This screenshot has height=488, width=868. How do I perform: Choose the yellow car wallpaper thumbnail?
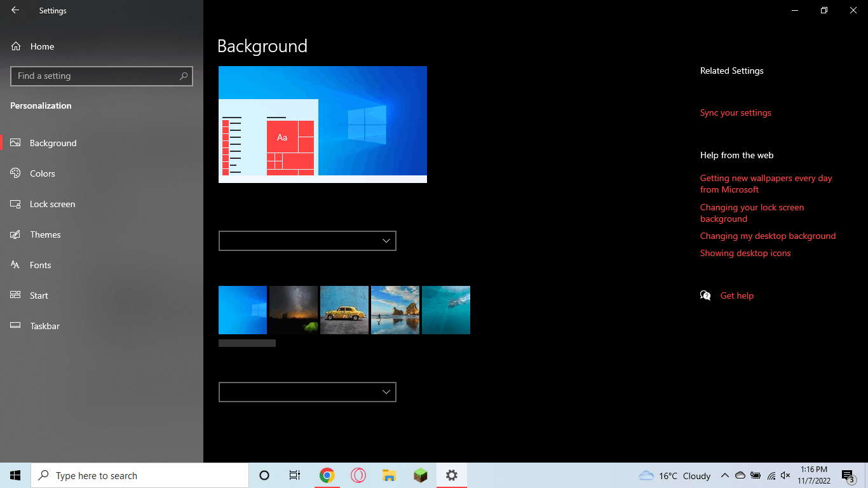344,310
